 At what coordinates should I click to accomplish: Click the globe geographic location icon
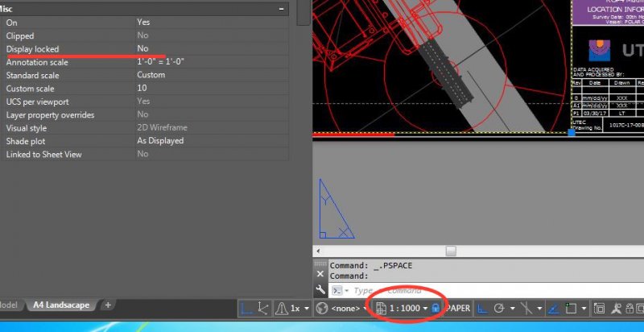tap(321, 308)
